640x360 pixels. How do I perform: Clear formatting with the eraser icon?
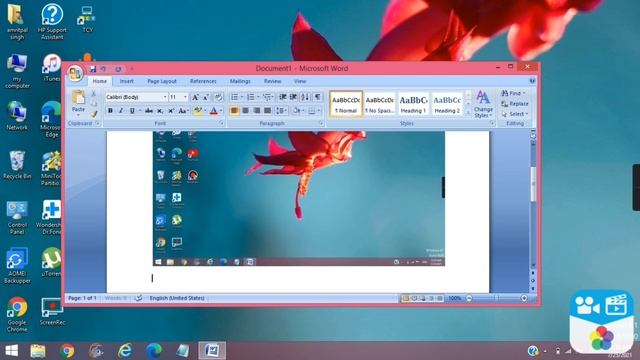(x=218, y=97)
